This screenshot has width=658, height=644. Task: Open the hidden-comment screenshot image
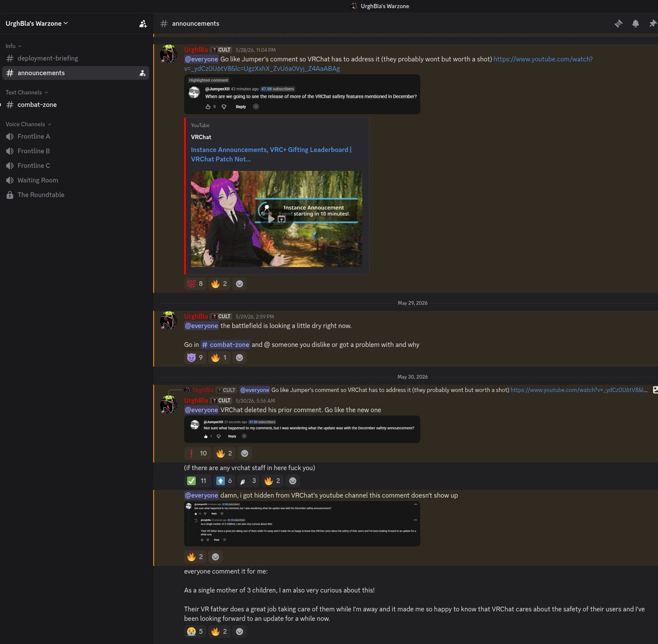point(302,523)
